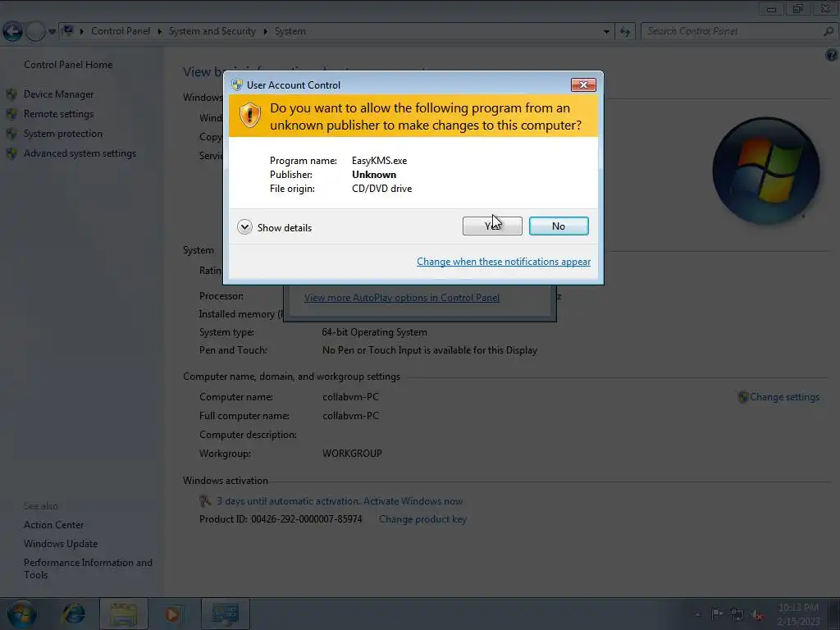Click System protection shield icon
This screenshot has width=840, height=630.
click(x=11, y=134)
